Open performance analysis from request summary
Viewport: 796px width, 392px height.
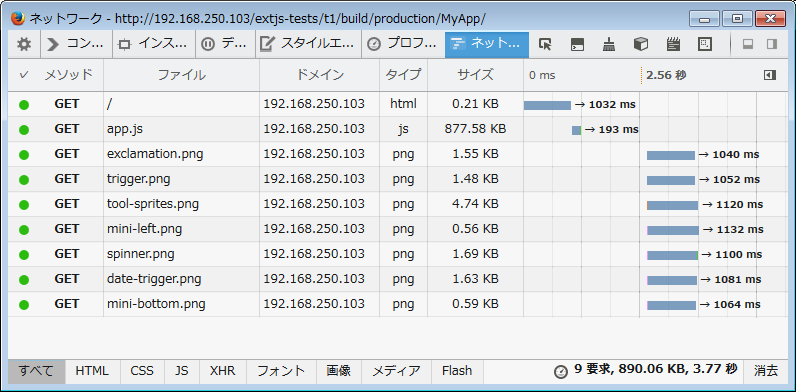[x=646, y=371]
